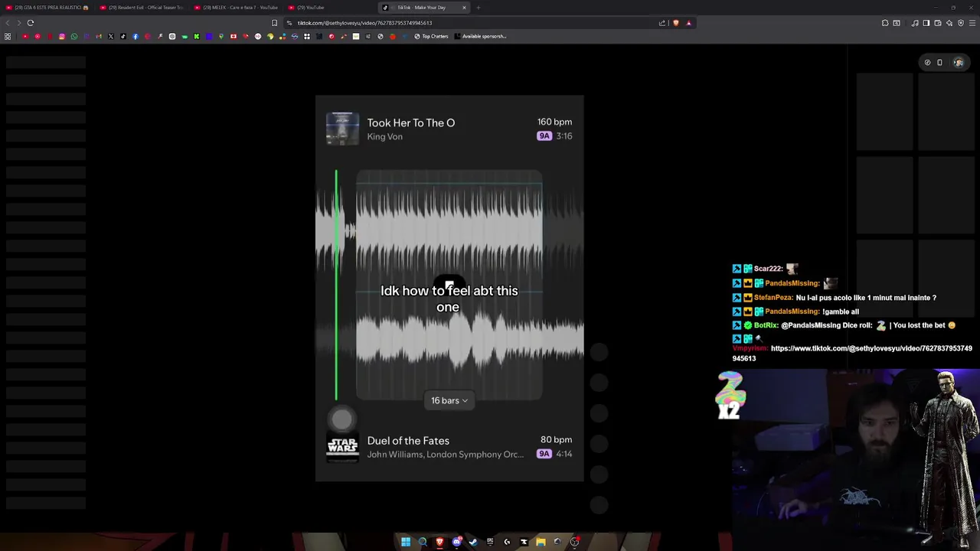980x551 pixels.
Task: Click the address bar URL
Action: pyautogui.click(x=364, y=23)
